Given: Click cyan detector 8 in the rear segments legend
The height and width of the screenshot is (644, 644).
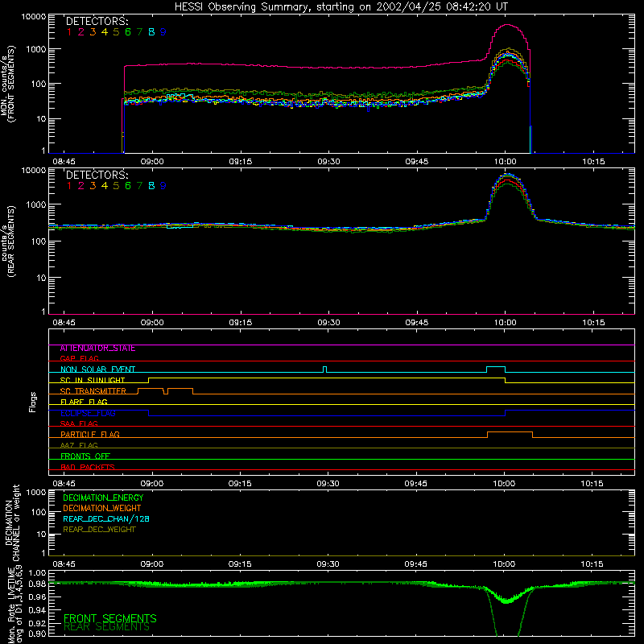Looking at the screenshot, I should (151, 186).
